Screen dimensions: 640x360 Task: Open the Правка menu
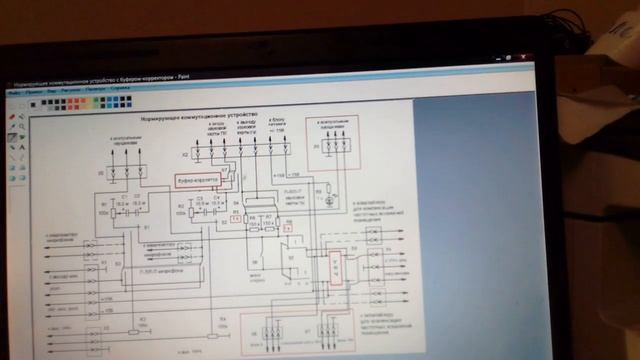pyautogui.click(x=34, y=92)
